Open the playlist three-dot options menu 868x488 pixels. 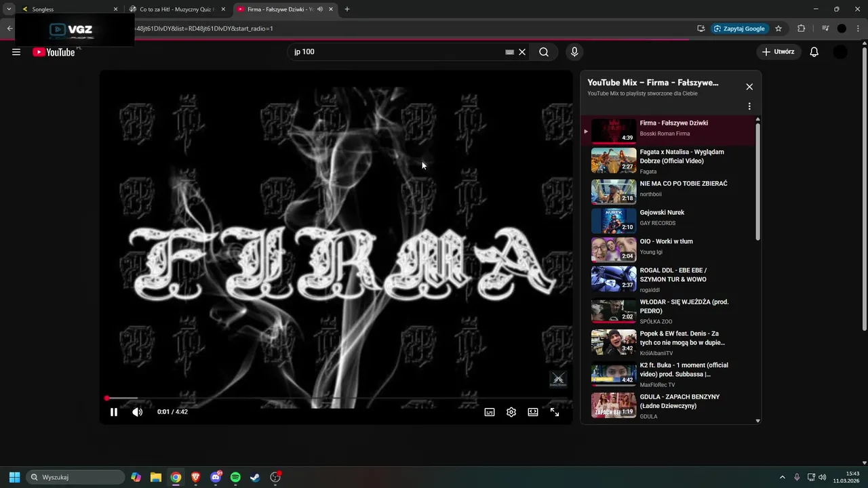click(x=749, y=106)
